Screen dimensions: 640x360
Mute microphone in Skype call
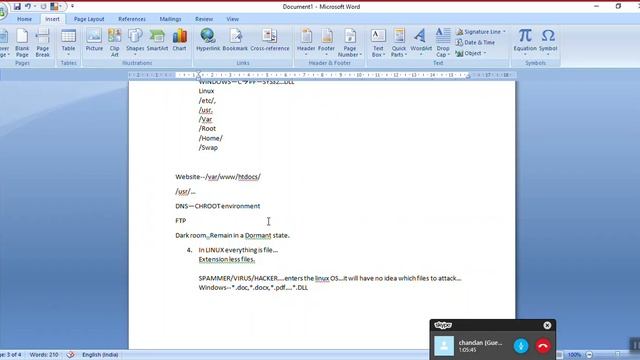521,346
